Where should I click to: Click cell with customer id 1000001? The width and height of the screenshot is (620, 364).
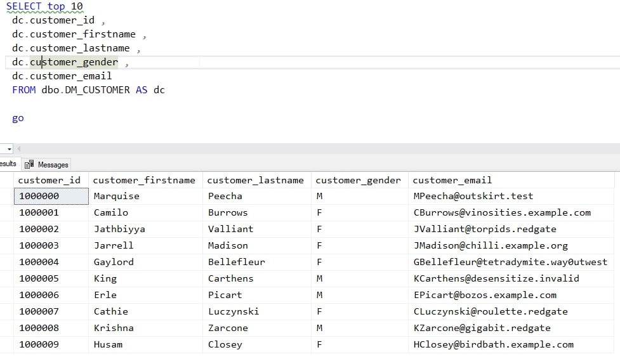pyautogui.click(x=51, y=212)
